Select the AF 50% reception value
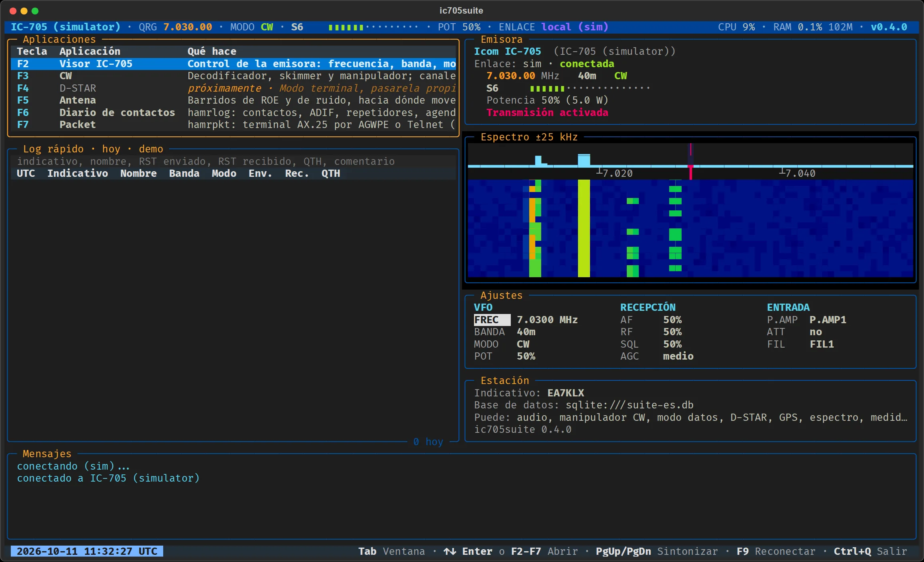924x562 pixels. 651,320
